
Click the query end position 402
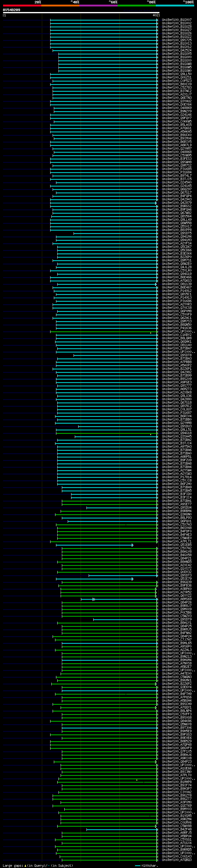[155, 15]
